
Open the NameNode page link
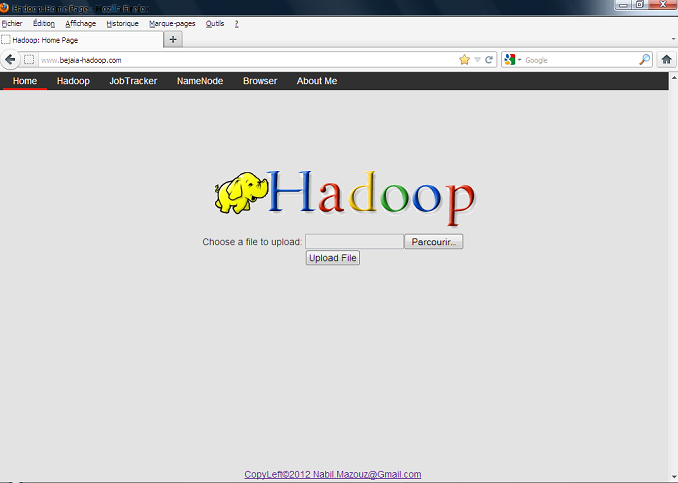pyautogui.click(x=200, y=81)
